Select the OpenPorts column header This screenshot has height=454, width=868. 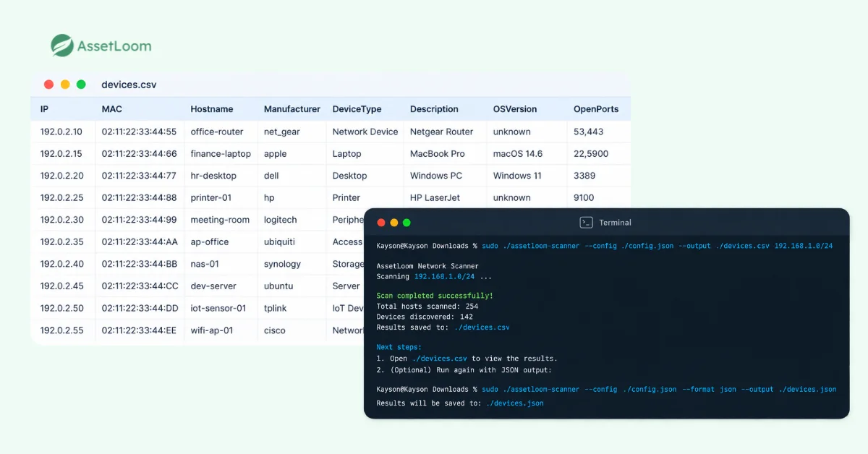(596, 109)
